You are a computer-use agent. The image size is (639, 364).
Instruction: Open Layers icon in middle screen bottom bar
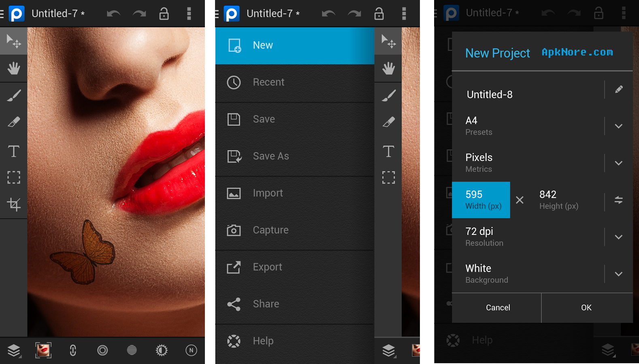coord(389,350)
